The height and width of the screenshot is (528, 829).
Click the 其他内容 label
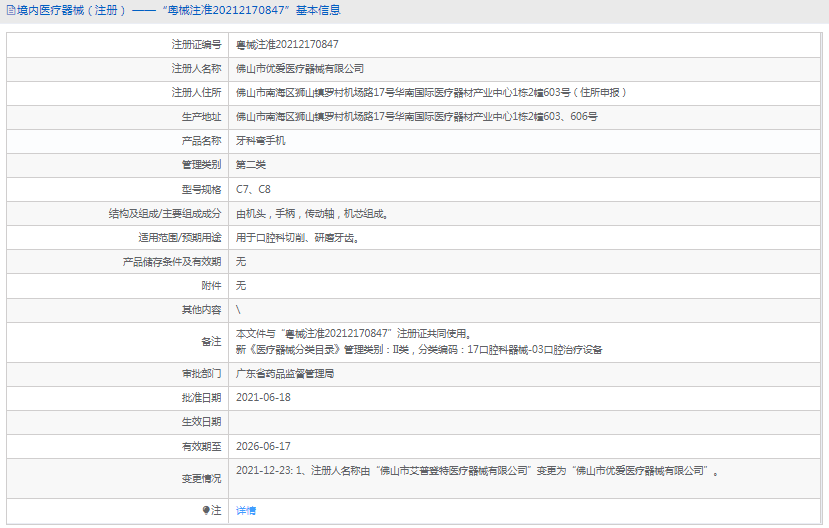(x=201, y=310)
